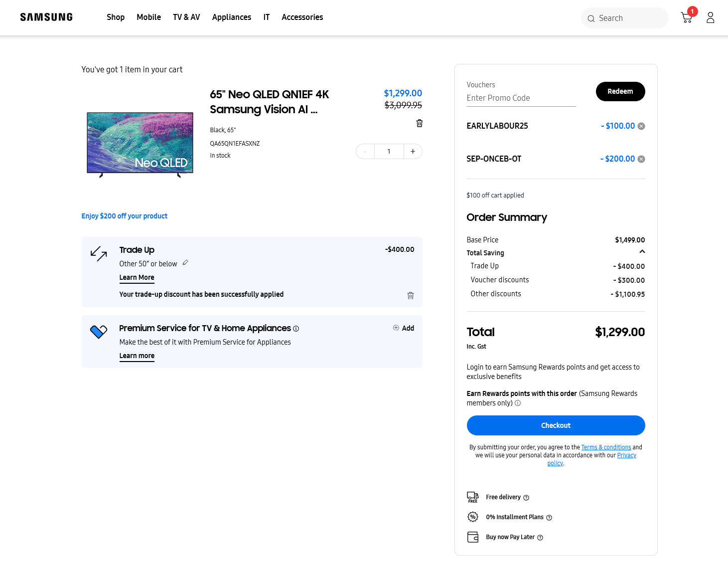This screenshot has height=571, width=728.
Task: Open the user account icon
Action: pyautogui.click(x=710, y=18)
